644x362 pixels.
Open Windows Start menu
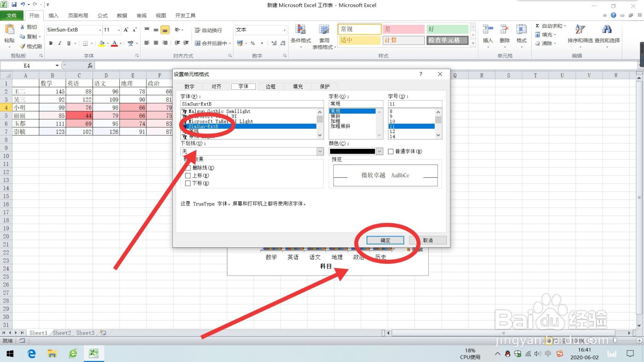point(10,354)
